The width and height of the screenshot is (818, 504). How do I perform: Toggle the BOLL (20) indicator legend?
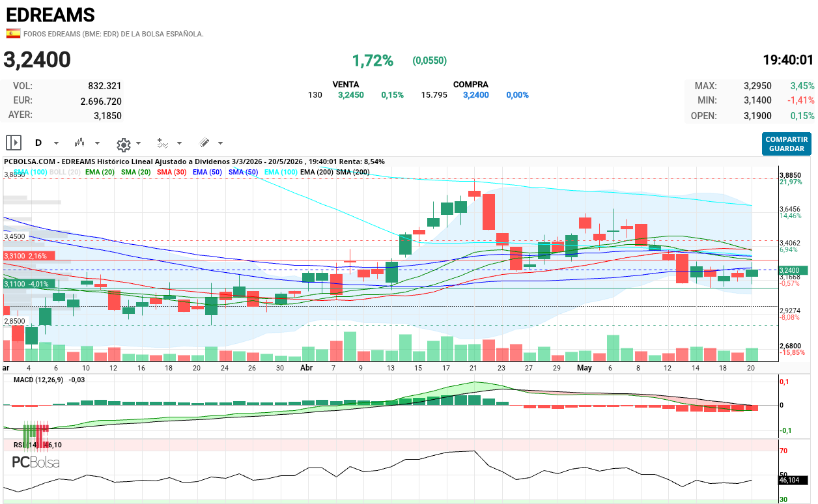tap(65, 172)
